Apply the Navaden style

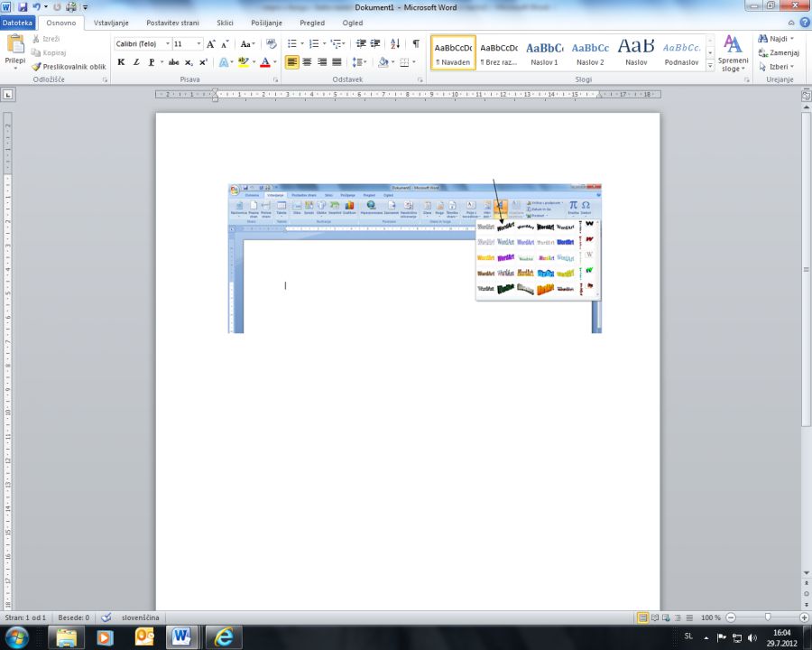coord(453,53)
